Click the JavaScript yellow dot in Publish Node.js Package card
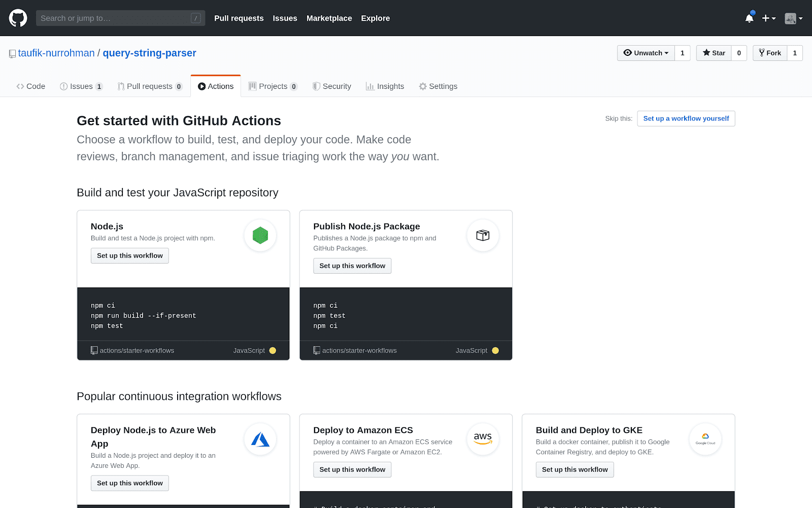The width and height of the screenshot is (812, 508). tap(495, 351)
